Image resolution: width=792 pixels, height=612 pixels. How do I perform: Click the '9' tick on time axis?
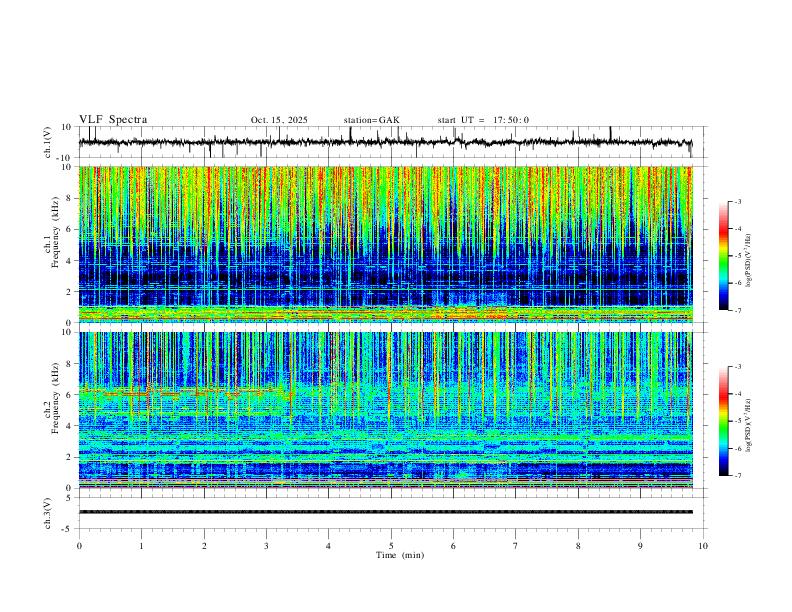pos(640,546)
